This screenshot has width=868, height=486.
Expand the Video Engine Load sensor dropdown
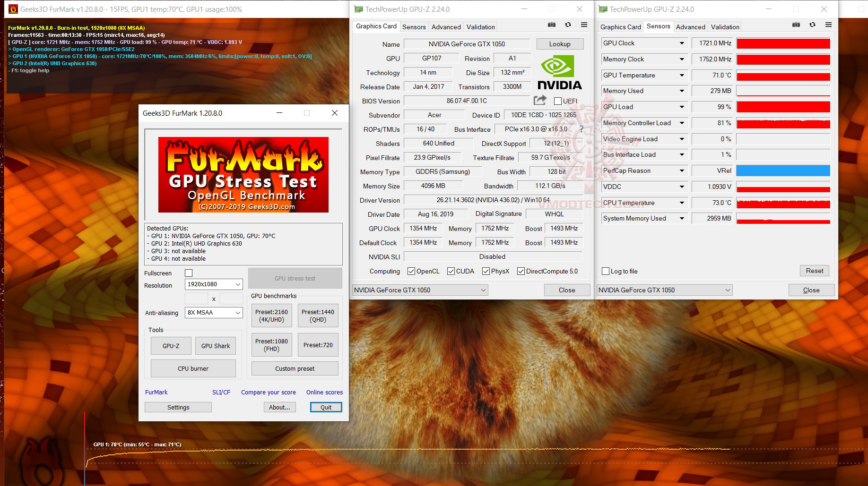682,139
